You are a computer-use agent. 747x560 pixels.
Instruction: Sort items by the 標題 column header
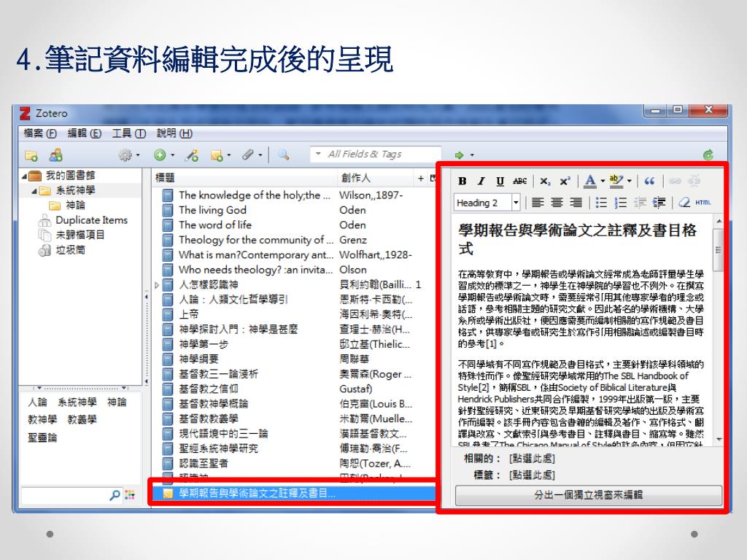(x=244, y=178)
